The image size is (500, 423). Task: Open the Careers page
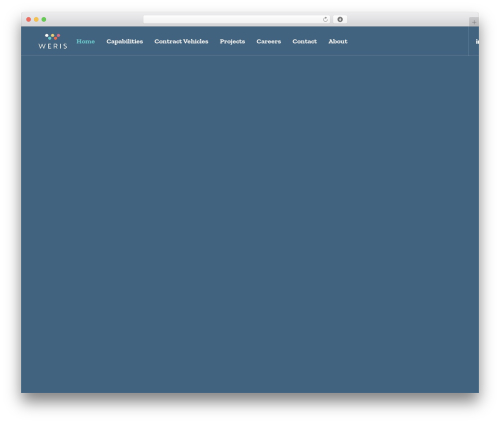pos(269,41)
